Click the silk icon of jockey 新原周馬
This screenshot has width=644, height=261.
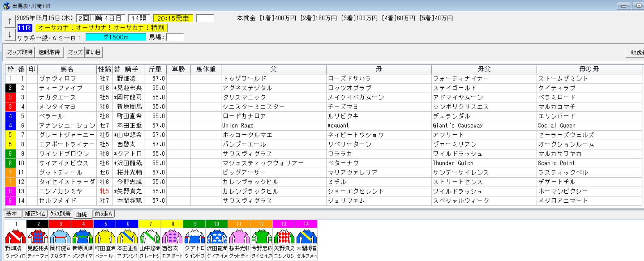click(x=82, y=237)
